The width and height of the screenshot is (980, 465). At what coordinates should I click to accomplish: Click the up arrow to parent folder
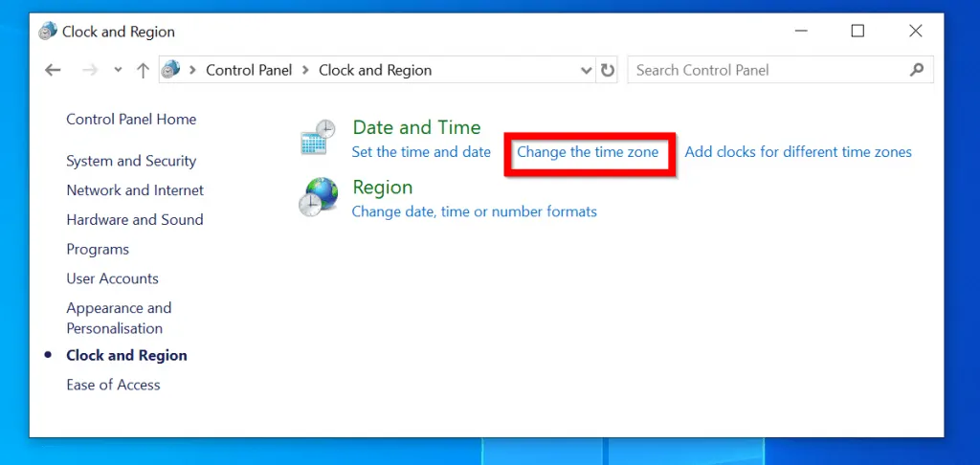143,70
